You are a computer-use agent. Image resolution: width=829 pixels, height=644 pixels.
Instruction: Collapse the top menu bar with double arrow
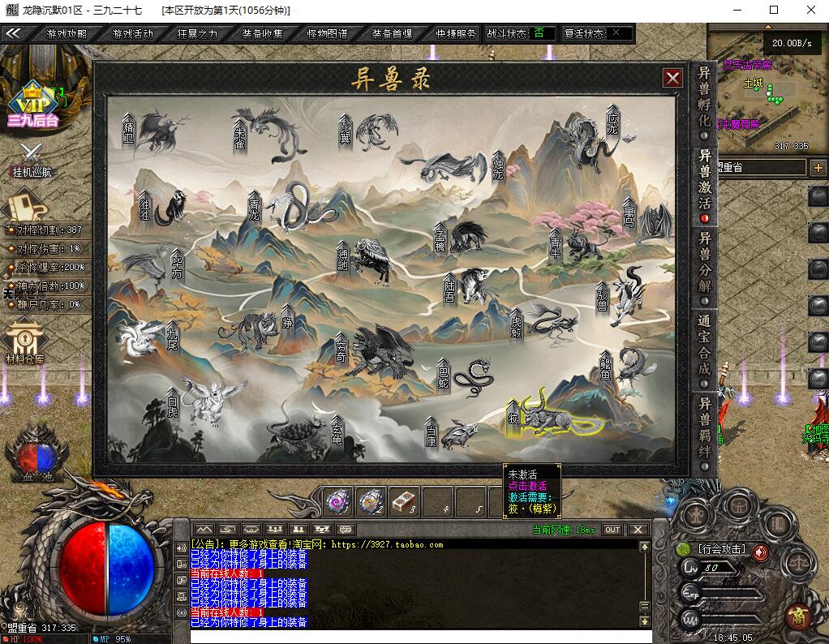coord(13,33)
